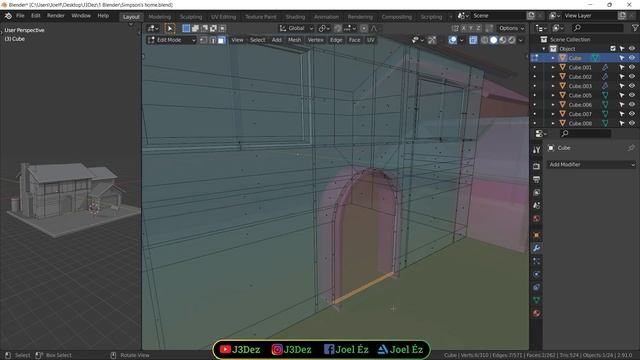
Task: Uncheck the Object collection exclude checkbox
Action: [x=613, y=49]
